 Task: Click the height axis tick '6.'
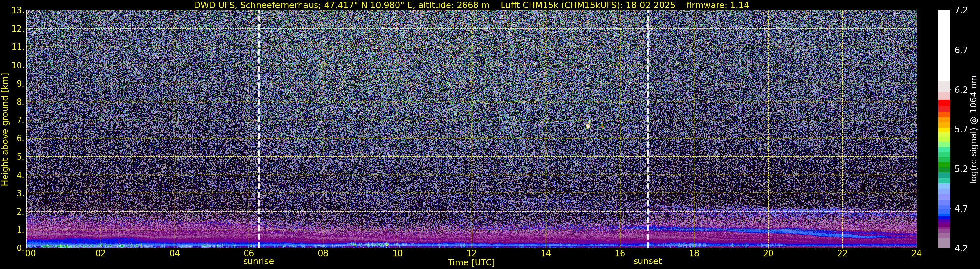coord(20,139)
